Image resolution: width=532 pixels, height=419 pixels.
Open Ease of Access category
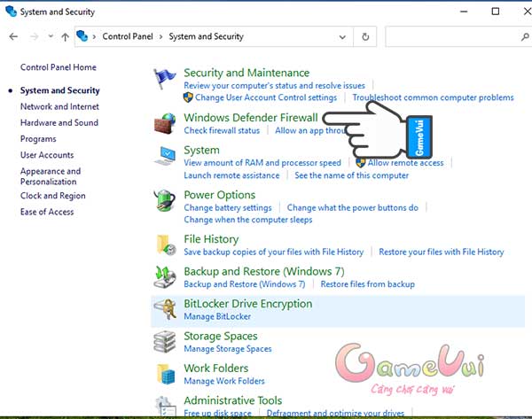(47, 212)
